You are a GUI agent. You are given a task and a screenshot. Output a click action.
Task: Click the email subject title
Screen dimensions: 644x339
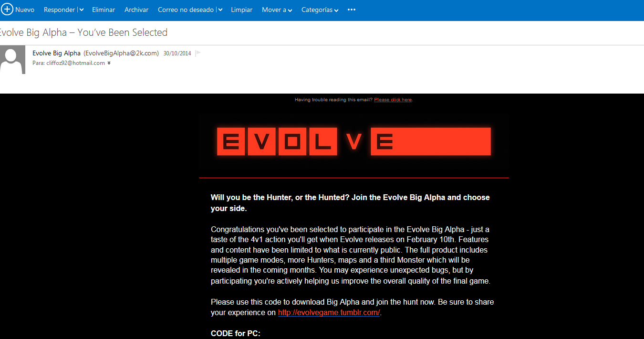(x=83, y=32)
